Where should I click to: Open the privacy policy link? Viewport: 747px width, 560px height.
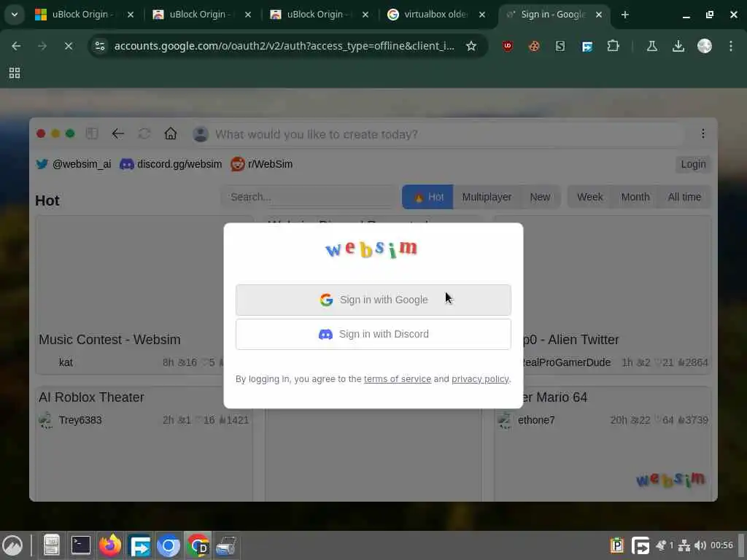click(x=480, y=379)
